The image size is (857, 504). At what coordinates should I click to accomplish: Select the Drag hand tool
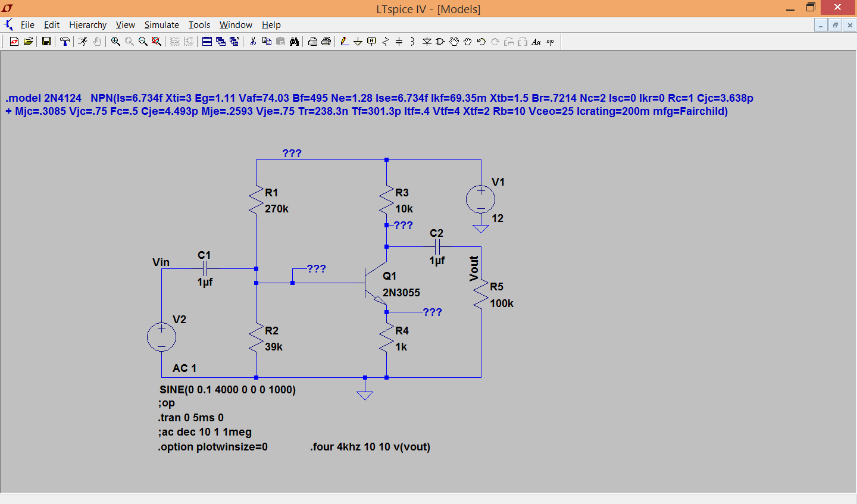(467, 42)
